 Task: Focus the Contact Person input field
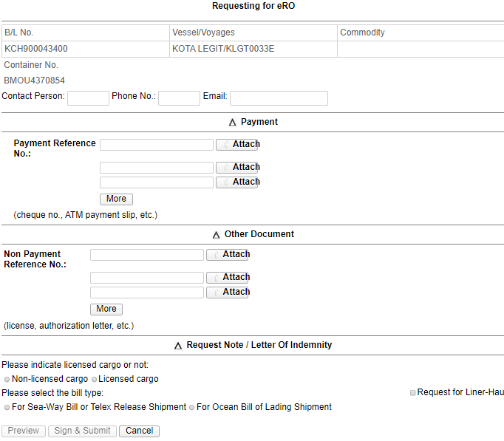tap(88, 98)
